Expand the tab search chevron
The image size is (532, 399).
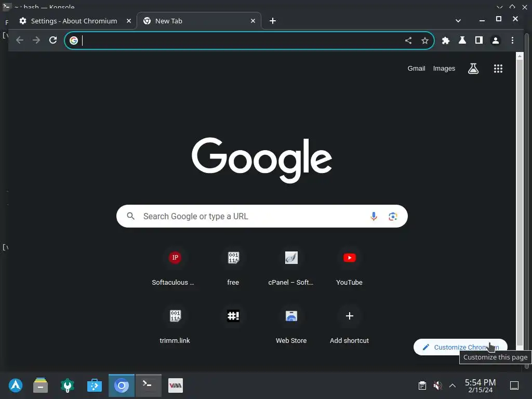tap(458, 21)
